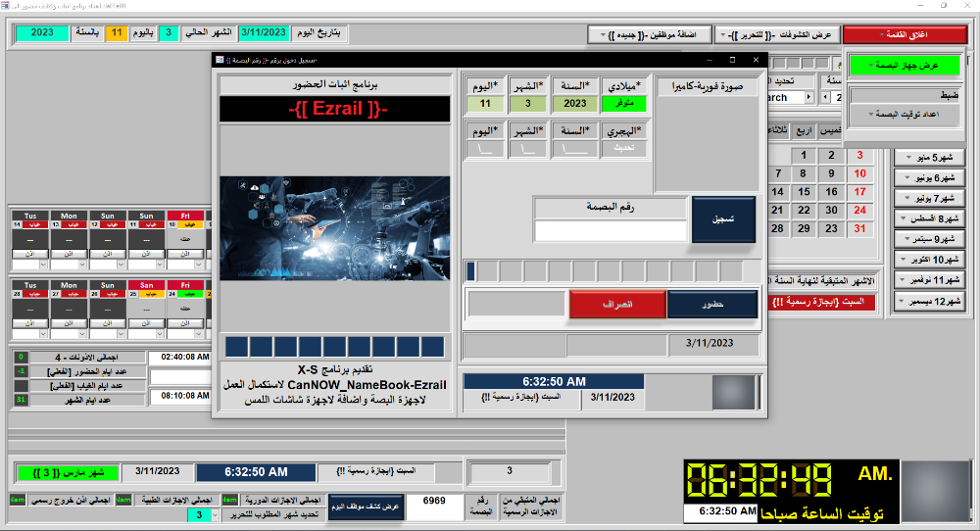Click the 02:40:08 AM time field

pyautogui.click(x=180, y=358)
